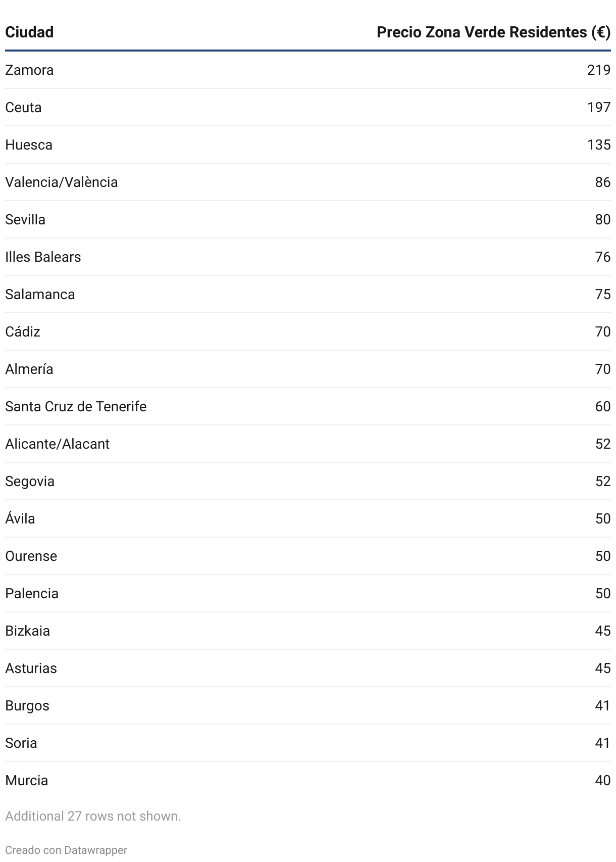
Task: Click the Ávila city name
Action: point(20,518)
